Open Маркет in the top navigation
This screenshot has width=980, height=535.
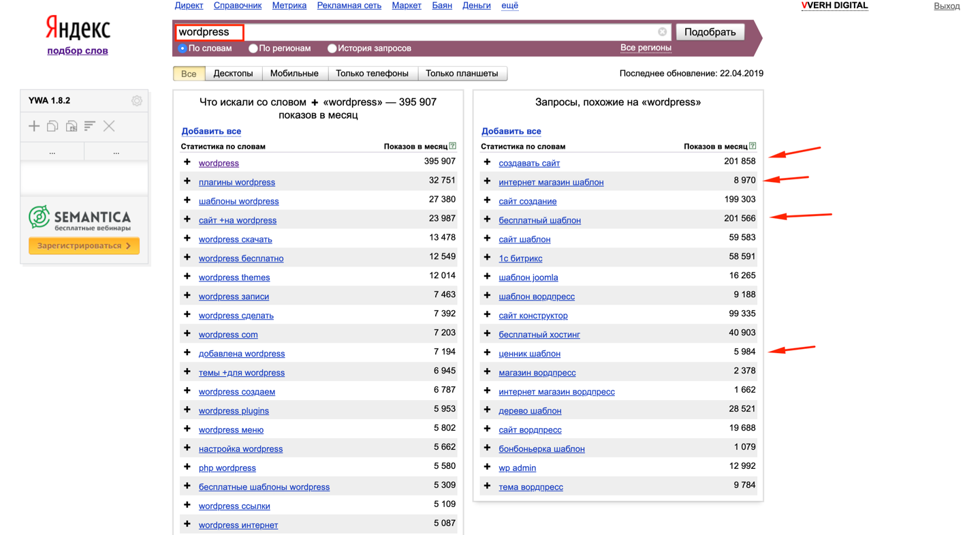click(407, 5)
